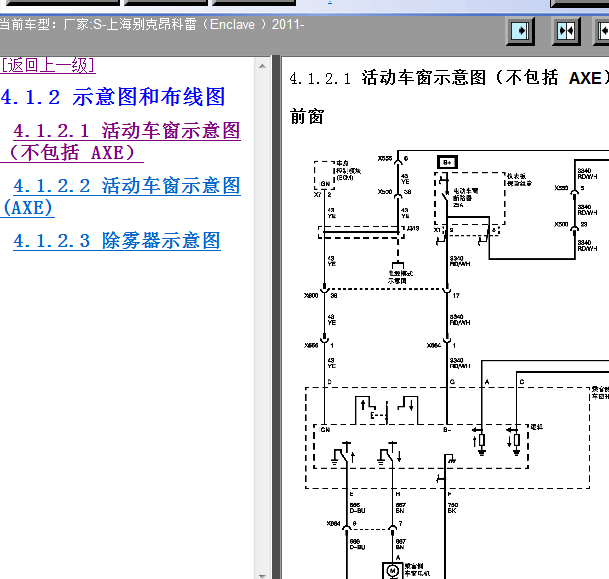
Task: Click the expand-left-pane layout icon
Action: 520,31
